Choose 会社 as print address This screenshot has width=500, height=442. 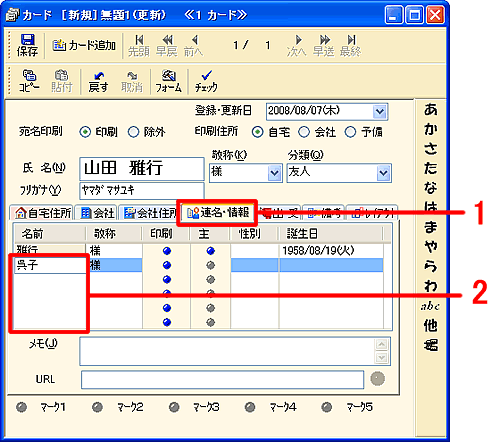(304, 132)
